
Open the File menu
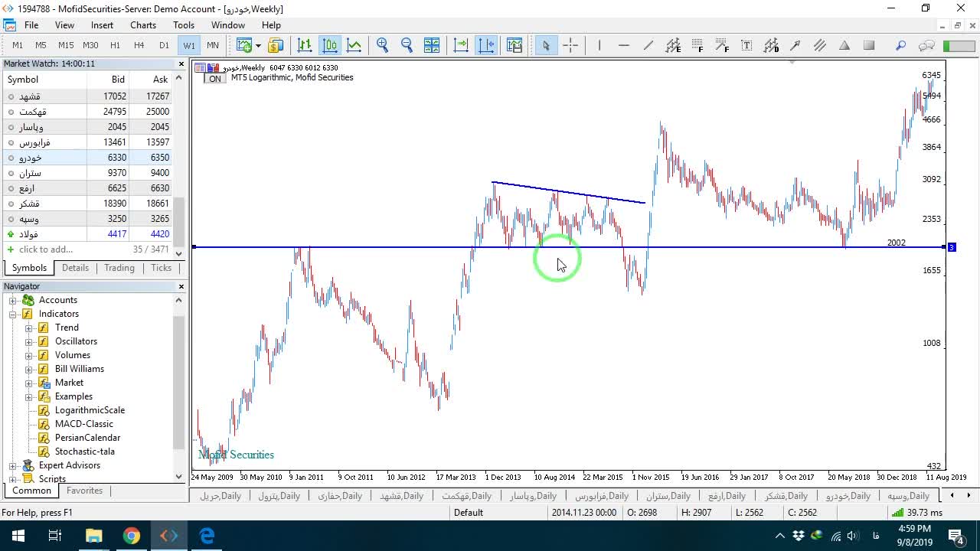point(31,25)
